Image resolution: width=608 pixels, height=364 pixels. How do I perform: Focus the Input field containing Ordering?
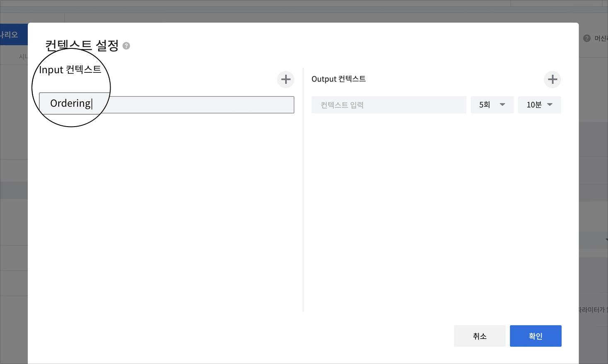point(186,105)
